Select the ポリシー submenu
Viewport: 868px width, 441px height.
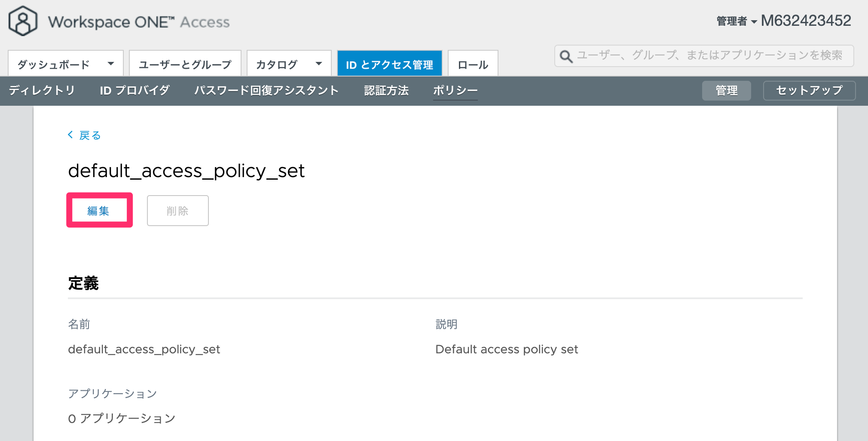click(455, 90)
